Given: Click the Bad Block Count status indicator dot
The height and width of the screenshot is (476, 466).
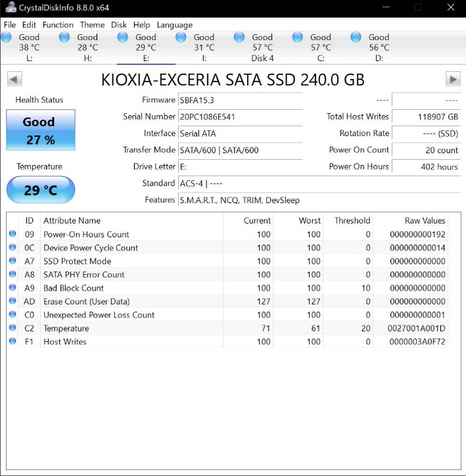Looking at the screenshot, I should (x=12, y=288).
